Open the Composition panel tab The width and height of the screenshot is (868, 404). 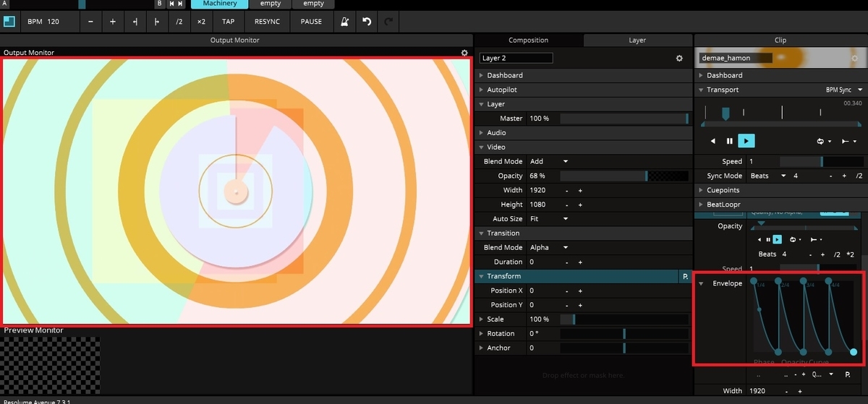click(529, 40)
